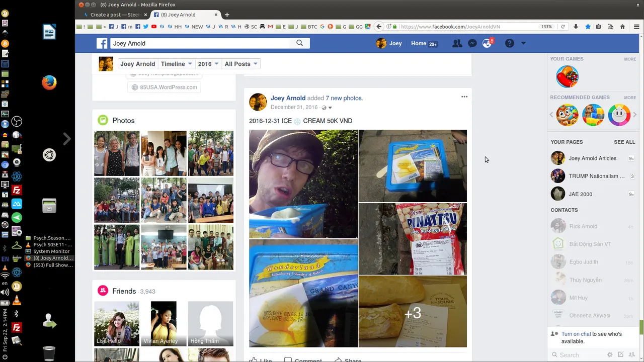This screenshot has height=362, width=644.
Task: Open the Photos section heading
Action: (x=123, y=121)
